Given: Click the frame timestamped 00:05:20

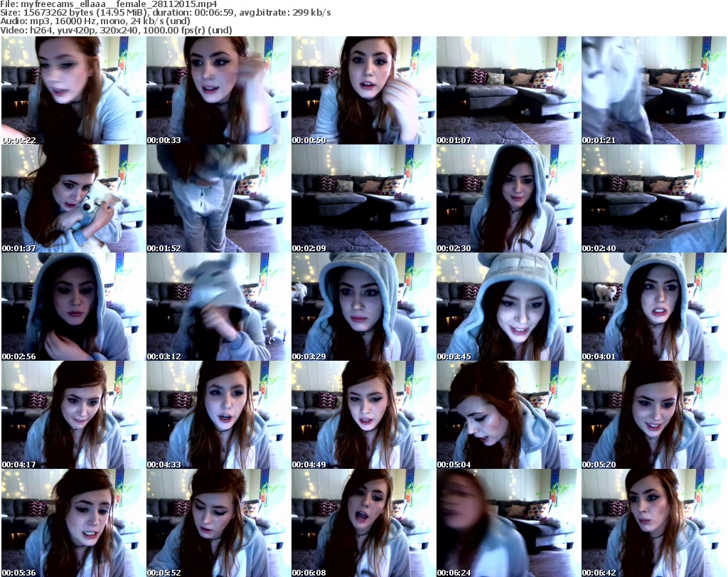Looking at the screenshot, I should point(654,415).
